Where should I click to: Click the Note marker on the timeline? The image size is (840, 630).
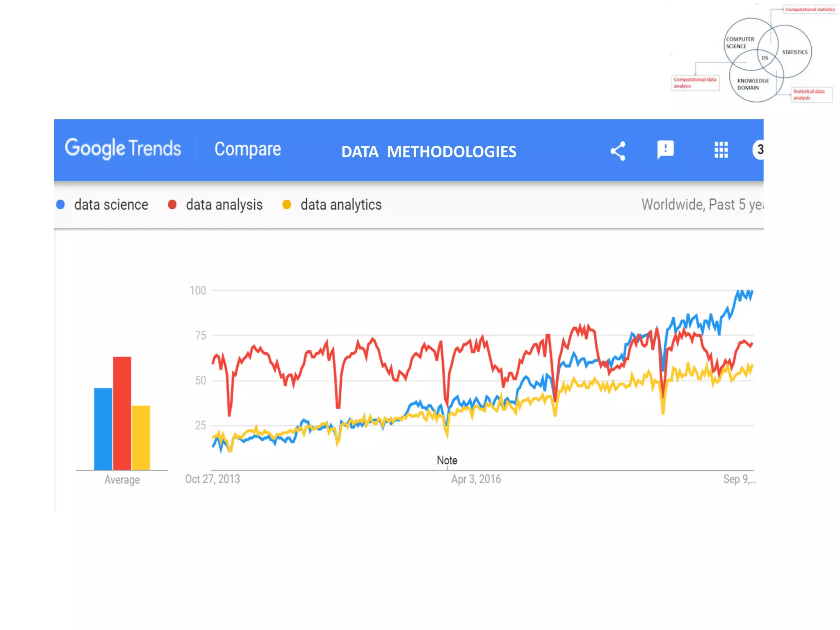[447, 460]
